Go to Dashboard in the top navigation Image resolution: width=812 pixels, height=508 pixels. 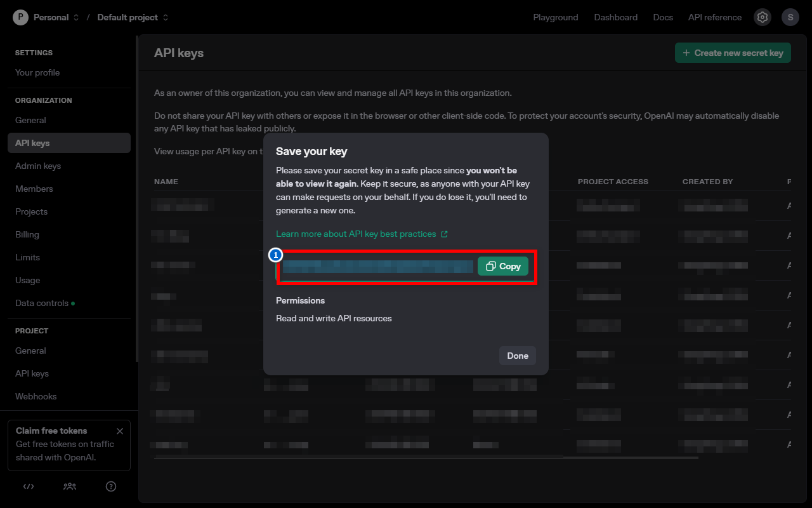click(x=616, y=17)
